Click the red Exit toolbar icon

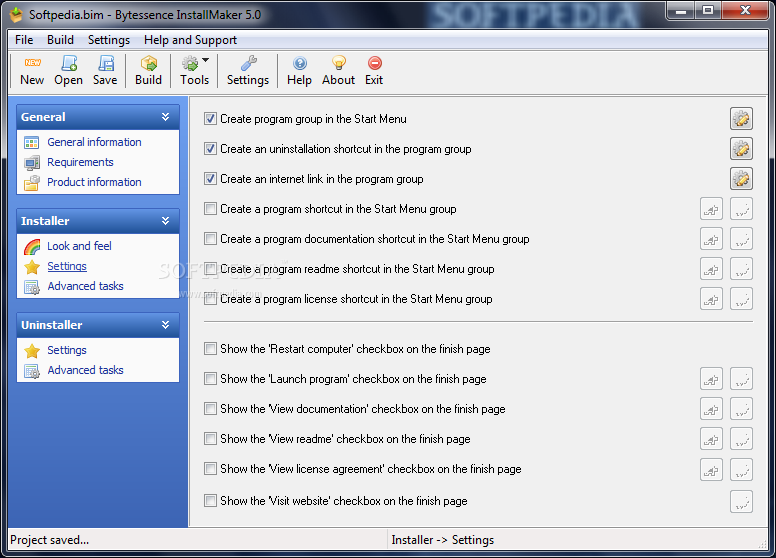(375, 63)
